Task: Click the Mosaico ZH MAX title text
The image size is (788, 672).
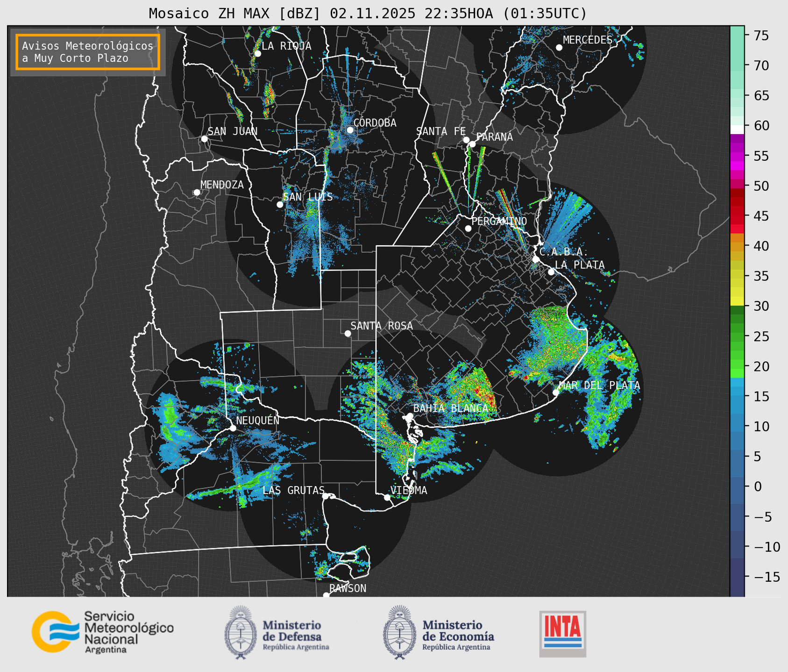Action: [368, 14]
